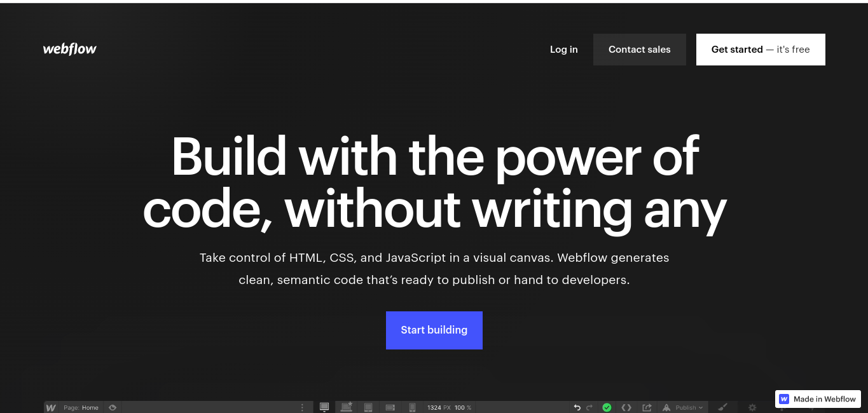Click the 100 % zoom value

463,407
